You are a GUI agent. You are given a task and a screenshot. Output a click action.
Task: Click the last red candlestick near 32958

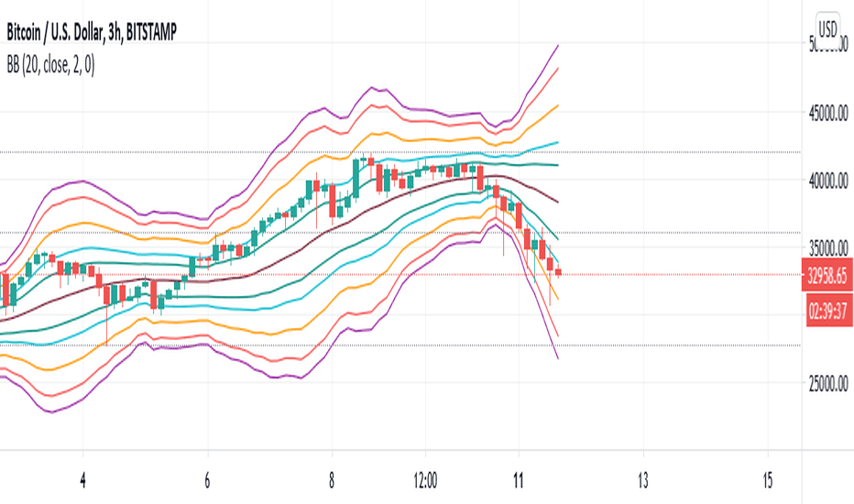558,272
